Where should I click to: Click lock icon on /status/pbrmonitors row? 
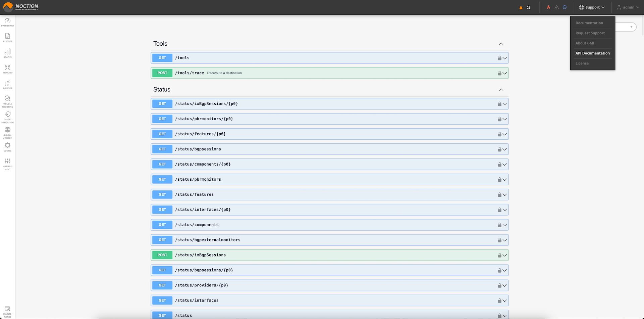(x=499, y=179)
